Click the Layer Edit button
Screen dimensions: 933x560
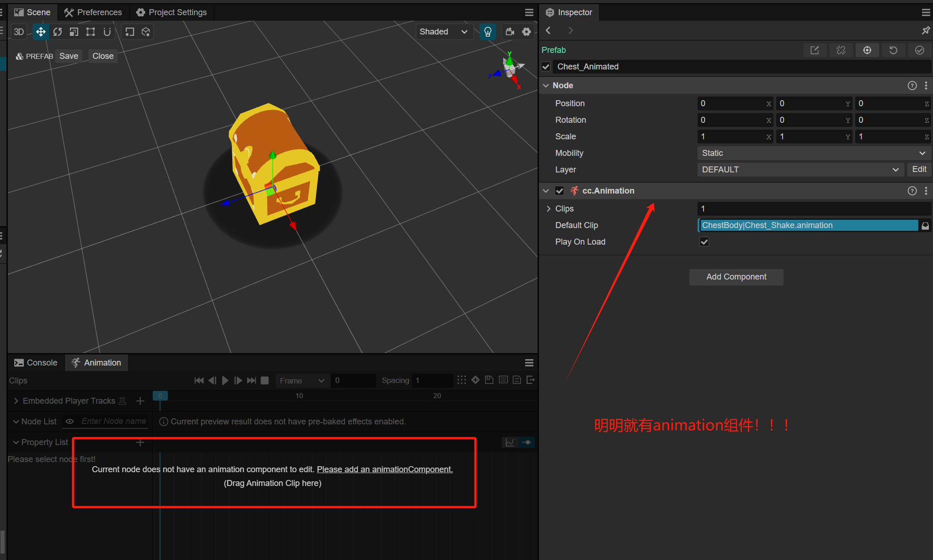click(919, 169)
